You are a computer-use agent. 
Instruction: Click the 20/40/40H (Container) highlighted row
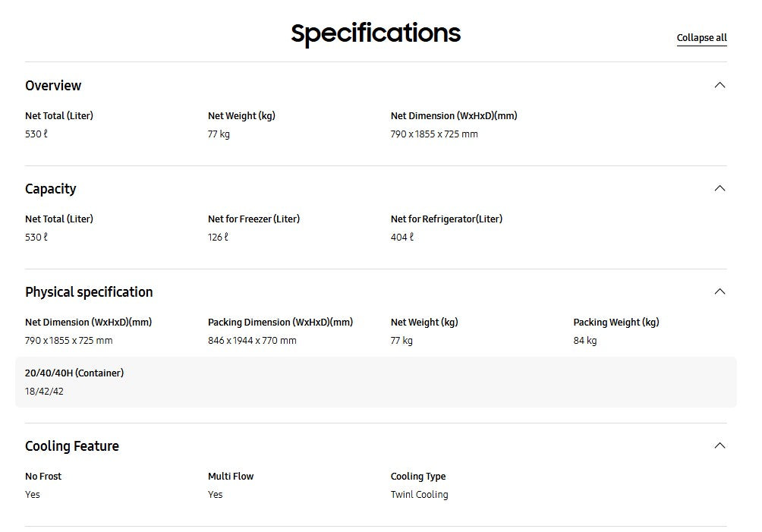click(376, 382)
